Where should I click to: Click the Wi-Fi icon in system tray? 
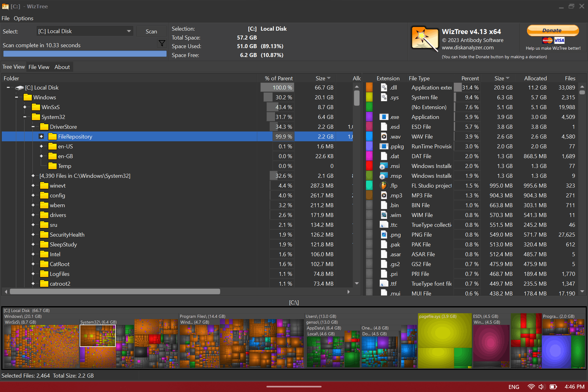[531, 386]
